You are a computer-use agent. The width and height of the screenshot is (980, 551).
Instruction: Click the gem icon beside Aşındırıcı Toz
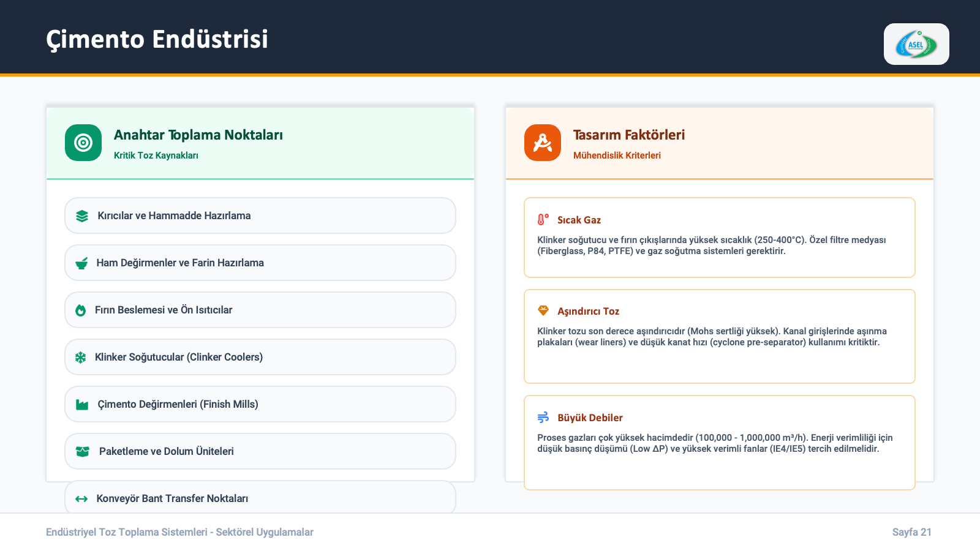point(543,311)
